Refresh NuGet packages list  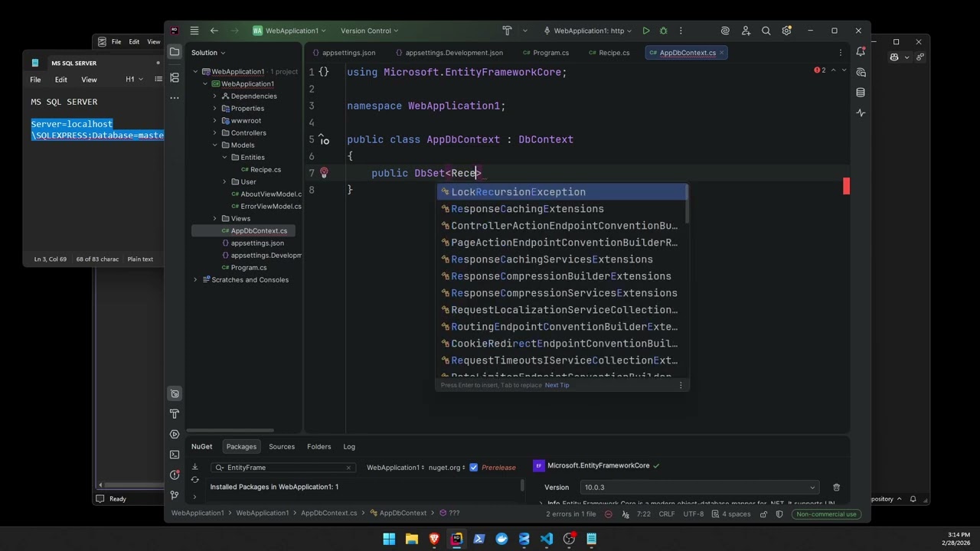[194, 480]
